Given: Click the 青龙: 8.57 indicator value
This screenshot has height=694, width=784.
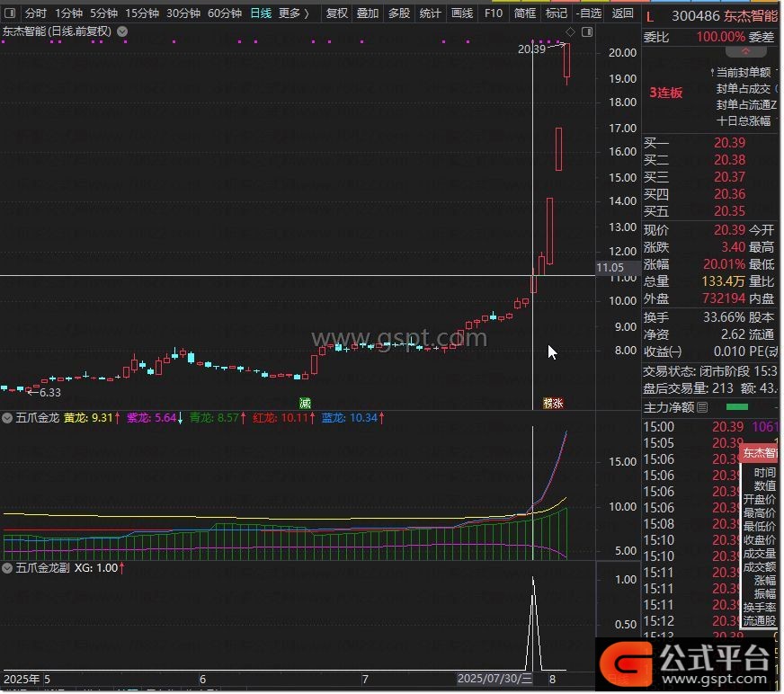Looking at the screenshot, I should (218, 419).
